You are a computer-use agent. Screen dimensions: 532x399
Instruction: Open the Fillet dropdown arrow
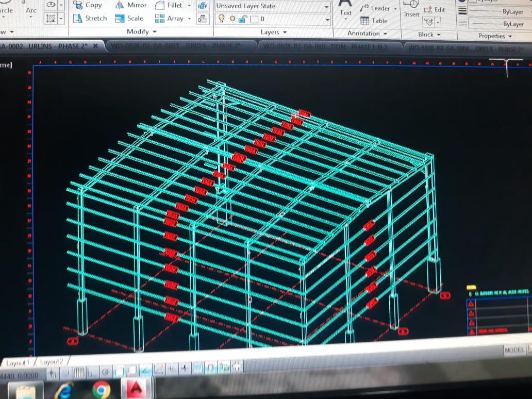189,6
